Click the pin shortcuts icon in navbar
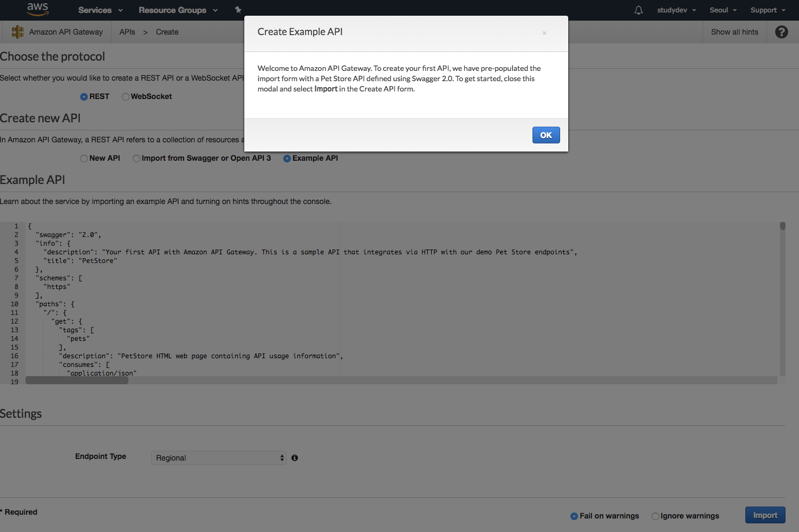 click(238, 10)
